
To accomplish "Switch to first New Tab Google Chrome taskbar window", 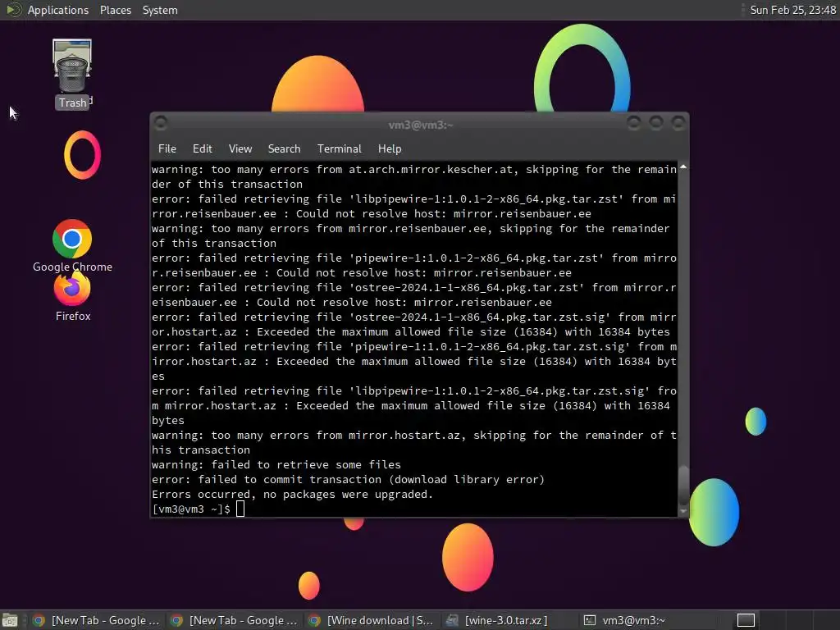I will pyautogui.click(x=97, y=620).
